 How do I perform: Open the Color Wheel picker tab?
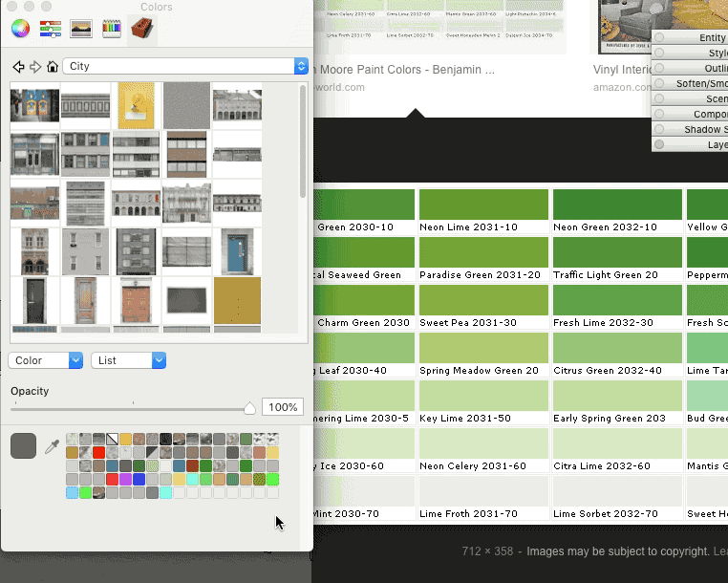[x=20, y=29]
